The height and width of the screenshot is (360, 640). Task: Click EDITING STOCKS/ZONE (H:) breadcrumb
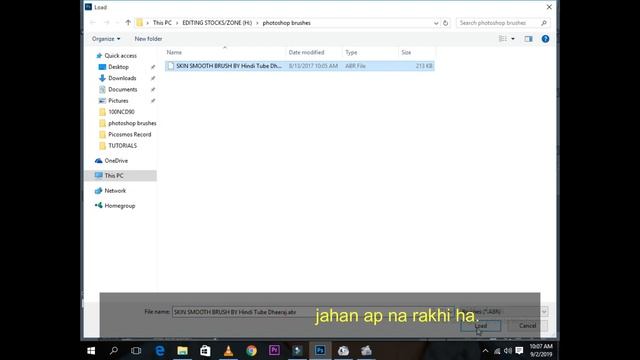pyautogui.click(x=217, y=23)
